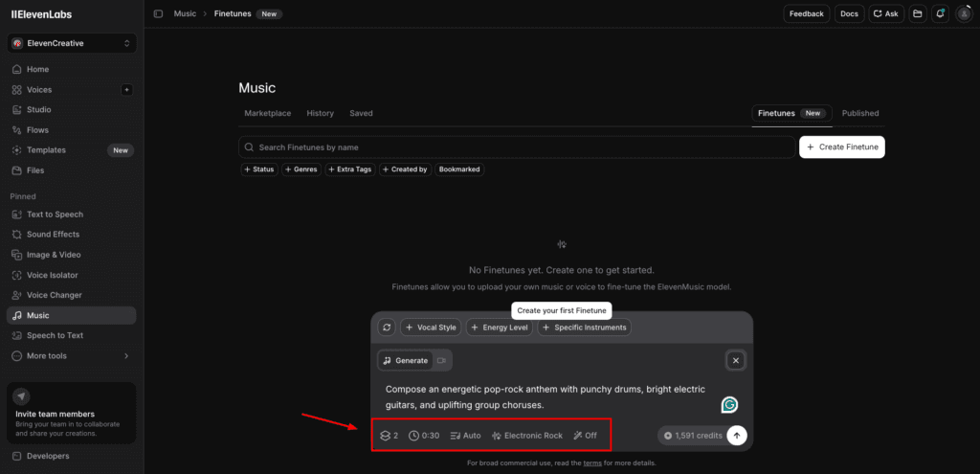Open Files in the sidebar
980x474 pixels.
71,170
